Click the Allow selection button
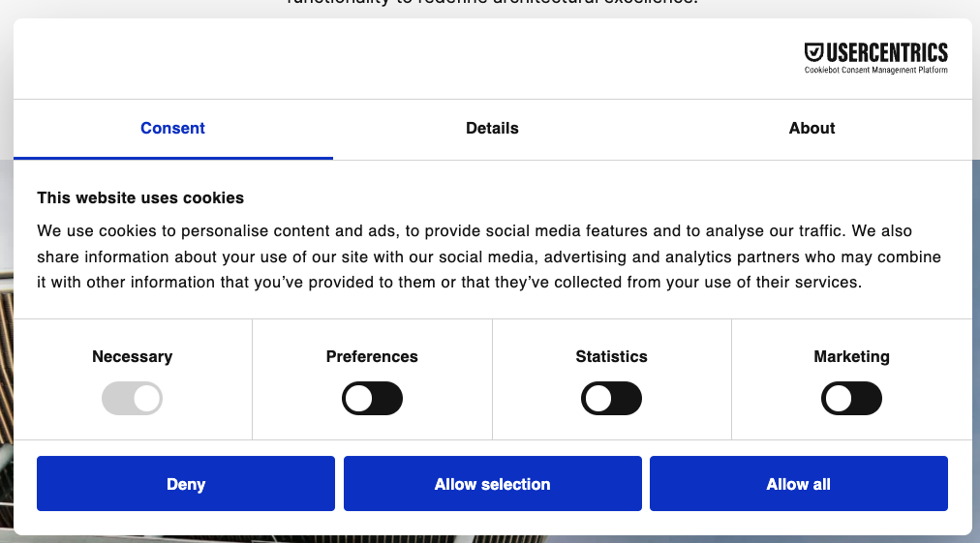The width and height of the screenshot is (980, 543). (492, 484)
